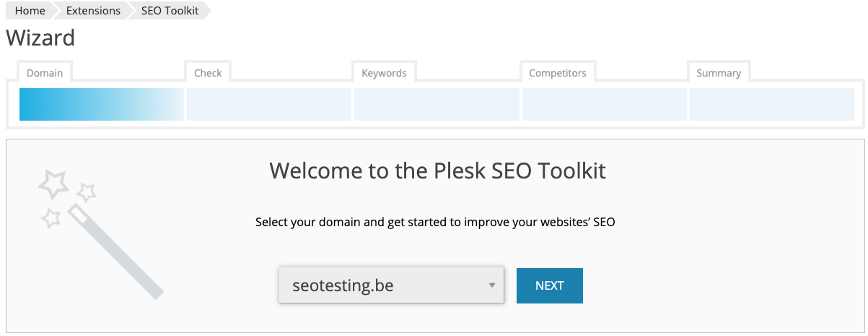Click the NEXT button
This screenshot has width=868, height=336.
click(550, 285)
